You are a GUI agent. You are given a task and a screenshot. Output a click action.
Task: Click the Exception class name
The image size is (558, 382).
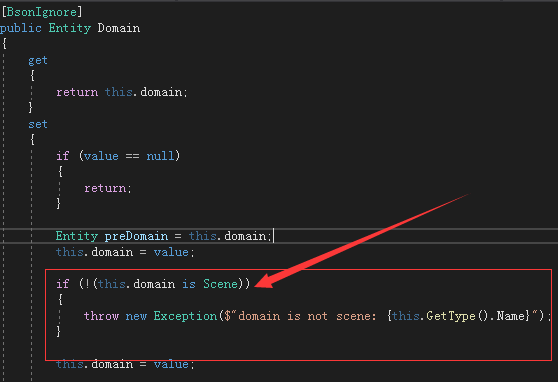(x=185, y=316)
